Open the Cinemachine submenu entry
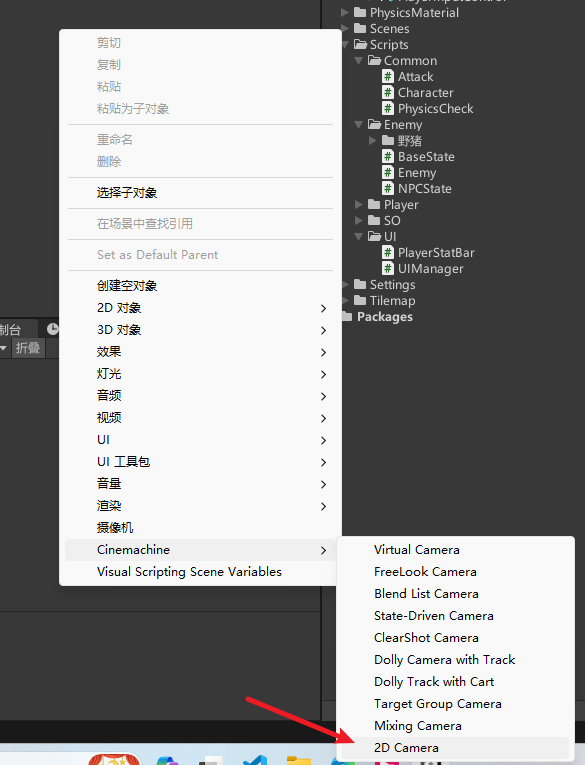The width and height of the screenshot is (585, 765). coord(200,550)
